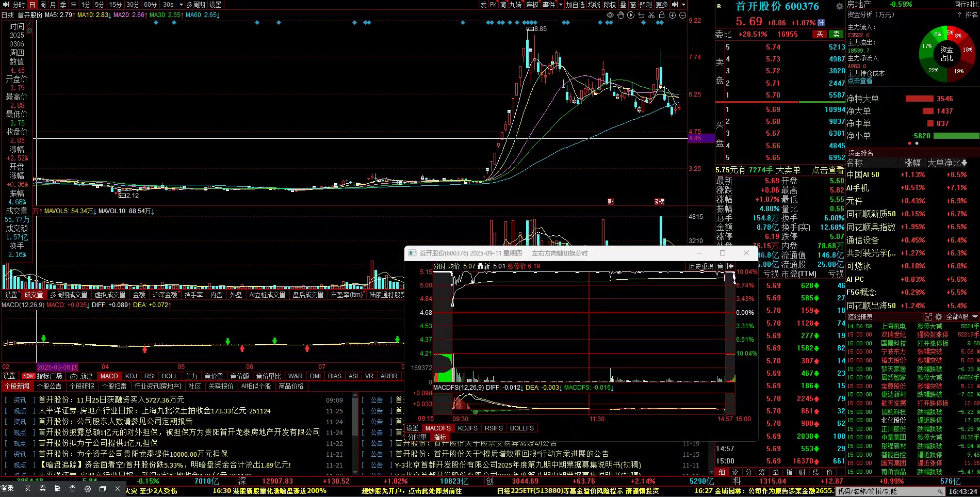Click 历史重现 in the 分时 window
The width and height of the screenshot is (980, 497).
pos(701,266)
